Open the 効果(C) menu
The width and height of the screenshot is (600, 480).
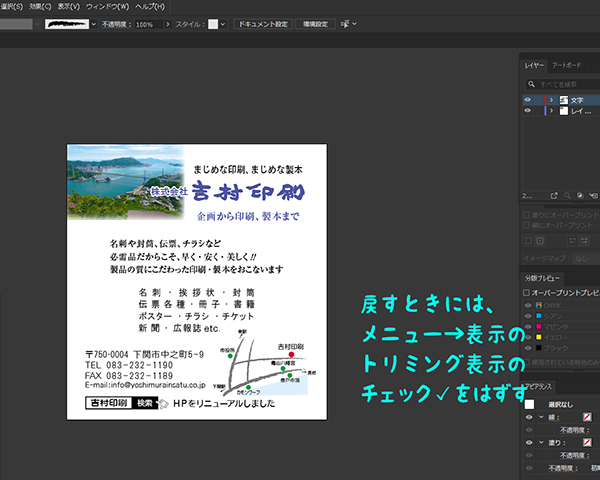click(40, 7)
